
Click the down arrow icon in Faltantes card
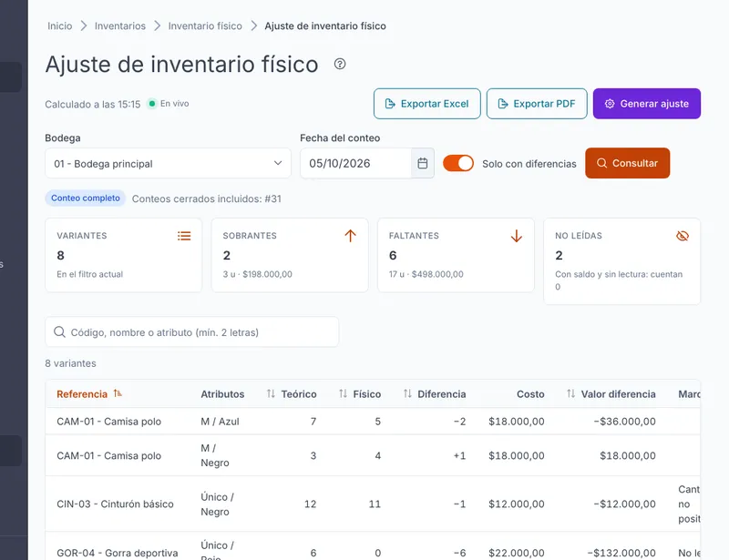coord(516,236)
